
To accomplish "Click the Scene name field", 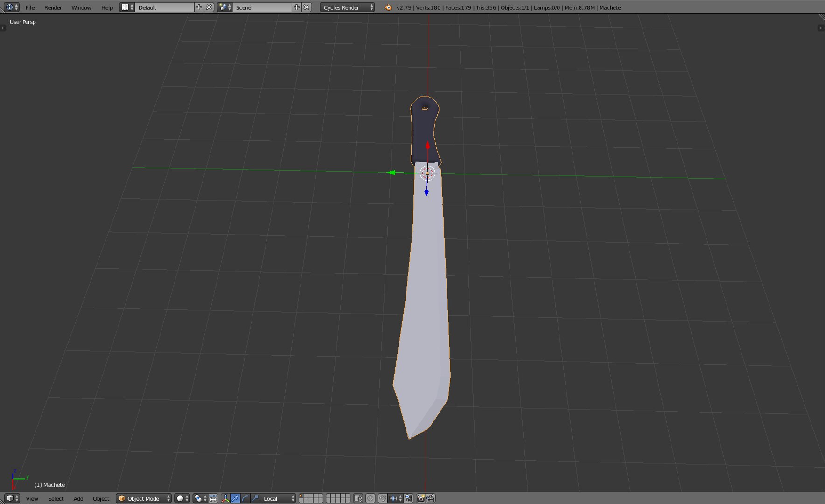I will point(262,7).
